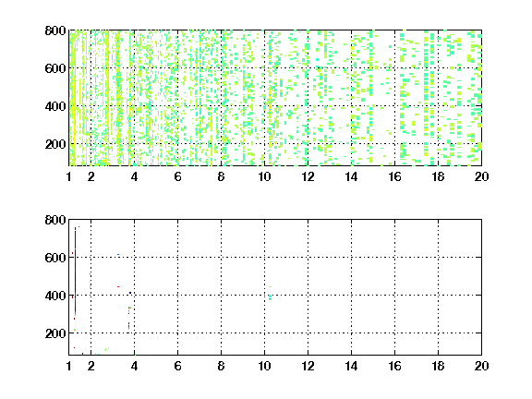Click the 600 y-axis label of top plot

55,68
